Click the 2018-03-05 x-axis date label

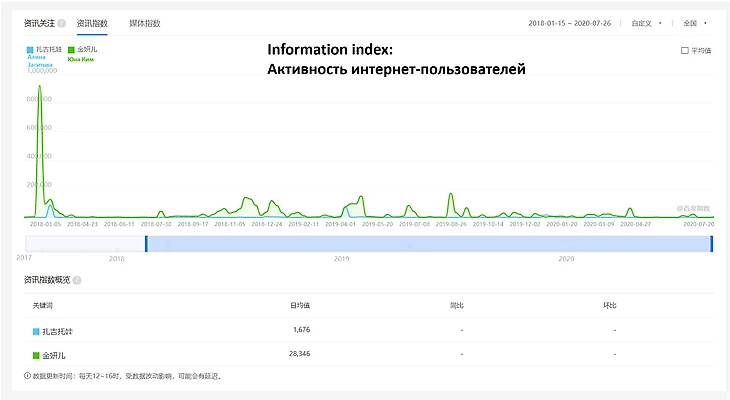click(x=45, y=224)
